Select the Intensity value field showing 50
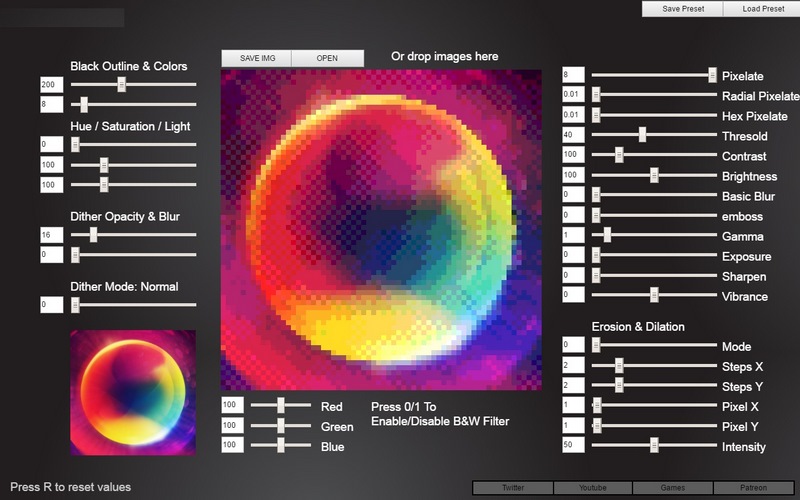The image size is (800, 500). point(573,445)
